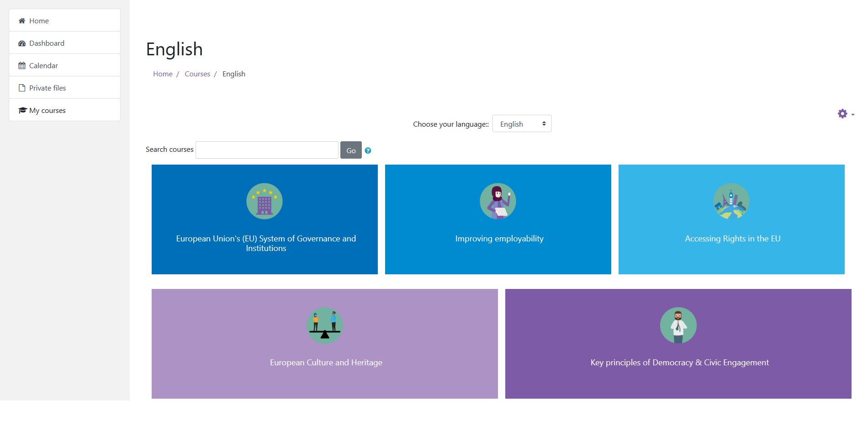Screen dimensions: 868x422
Task: Follow the Courses breadcrumb link
Action: click(x=197, y=74)
